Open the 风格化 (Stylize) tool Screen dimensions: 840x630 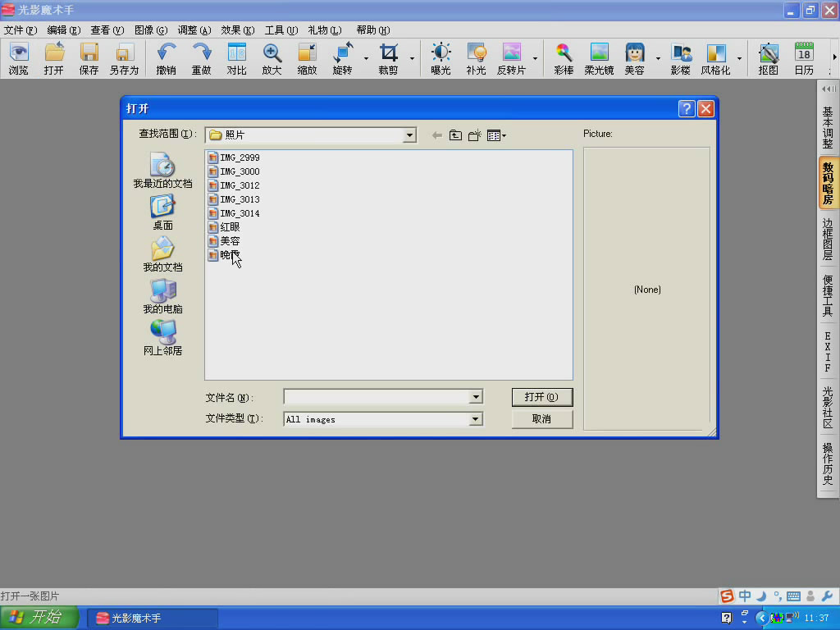pos(715,58)
